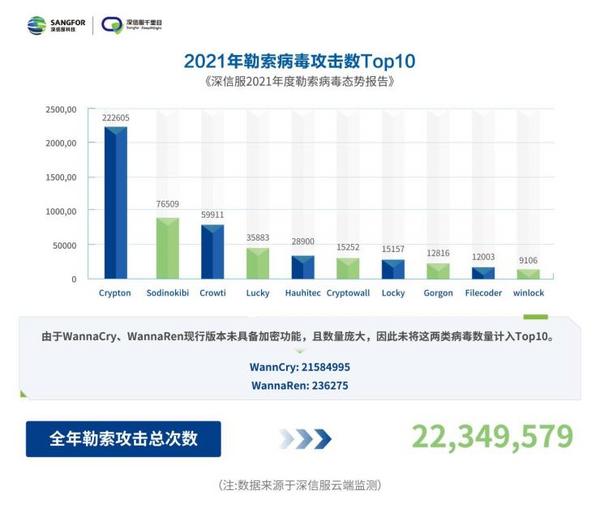Click the WannaRen: 236275 line
The image size is (600, 512).
(x=300, y=385)
